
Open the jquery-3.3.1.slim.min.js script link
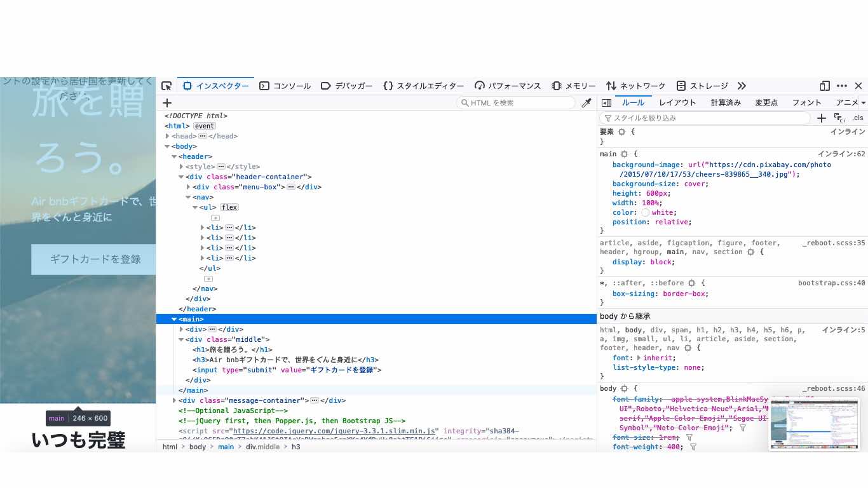(334, 431)
